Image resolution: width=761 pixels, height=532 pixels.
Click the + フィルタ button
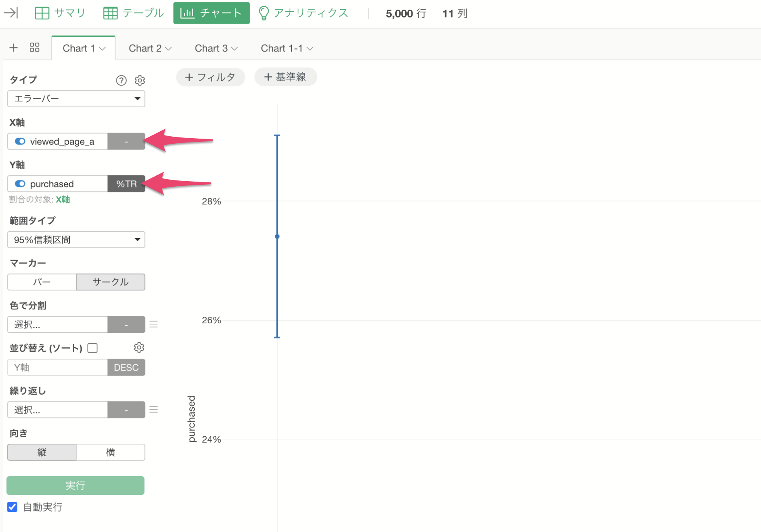pyautogui.click(x=210, y=77)
